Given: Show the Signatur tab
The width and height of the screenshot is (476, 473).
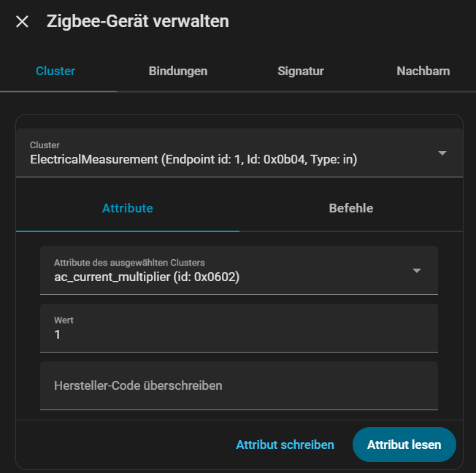Looking at the screenshot, I should click(x=300, y=72).
